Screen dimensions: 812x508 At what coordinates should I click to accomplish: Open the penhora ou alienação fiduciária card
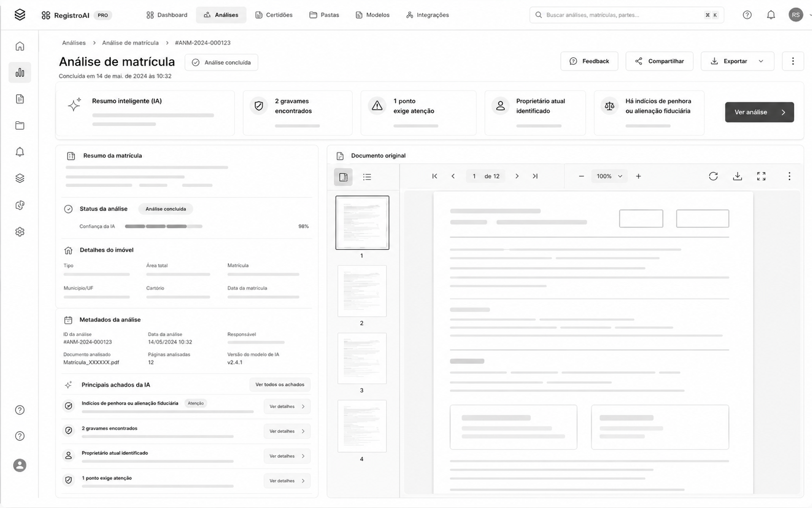point(649,113)
